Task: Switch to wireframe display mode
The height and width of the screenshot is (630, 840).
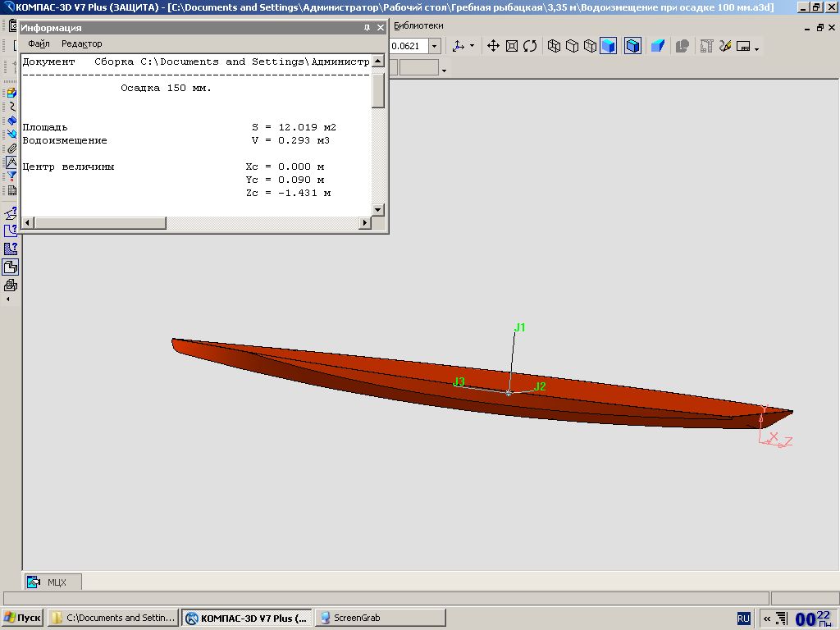Action: (554, 46)
